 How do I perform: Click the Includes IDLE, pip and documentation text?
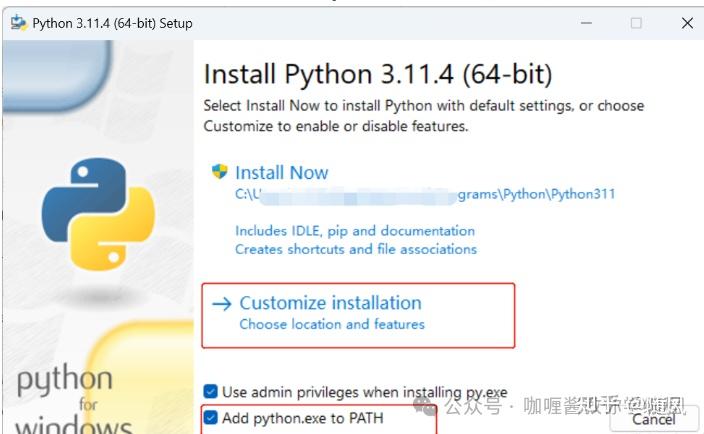pos(355,231)
